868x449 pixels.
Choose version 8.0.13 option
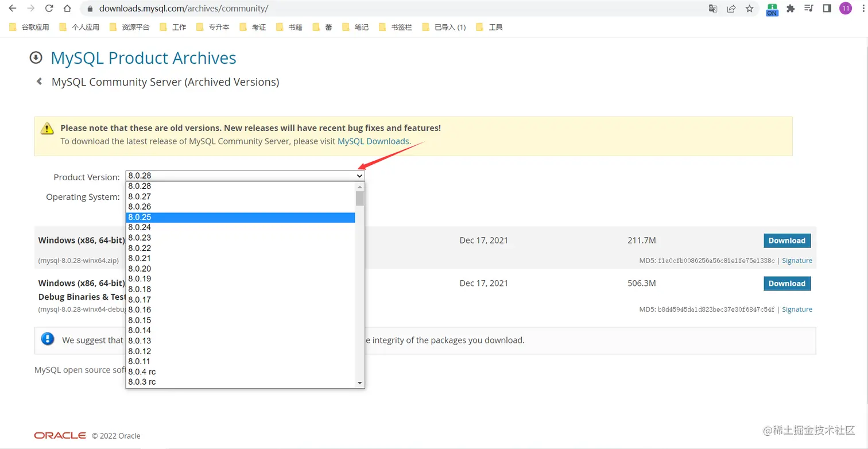click(241, 340)
